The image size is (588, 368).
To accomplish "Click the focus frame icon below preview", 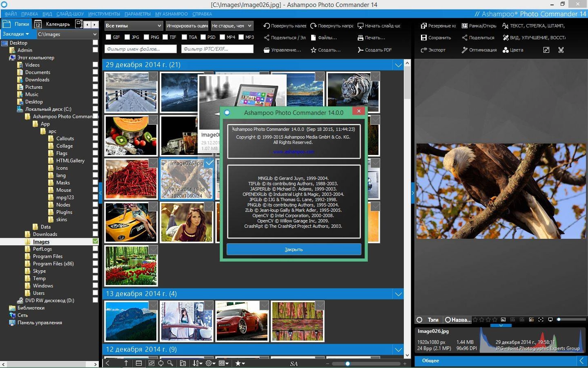I will [541, 320].
